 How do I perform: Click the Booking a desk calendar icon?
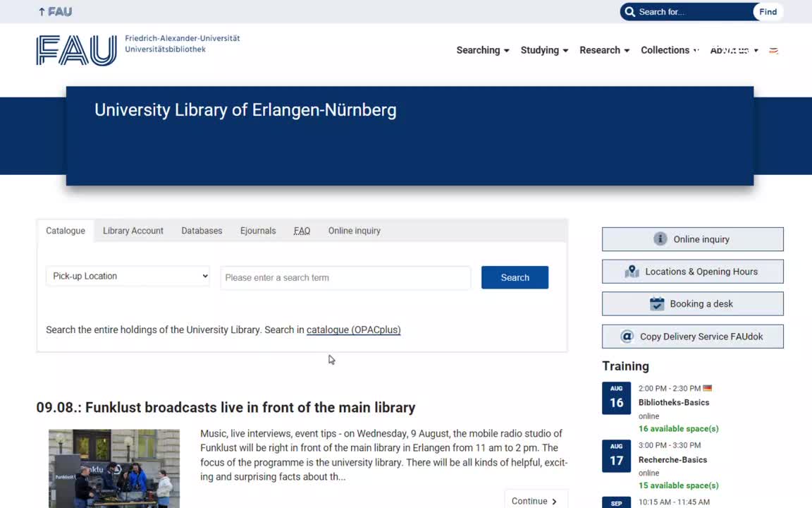coord(657,303)
